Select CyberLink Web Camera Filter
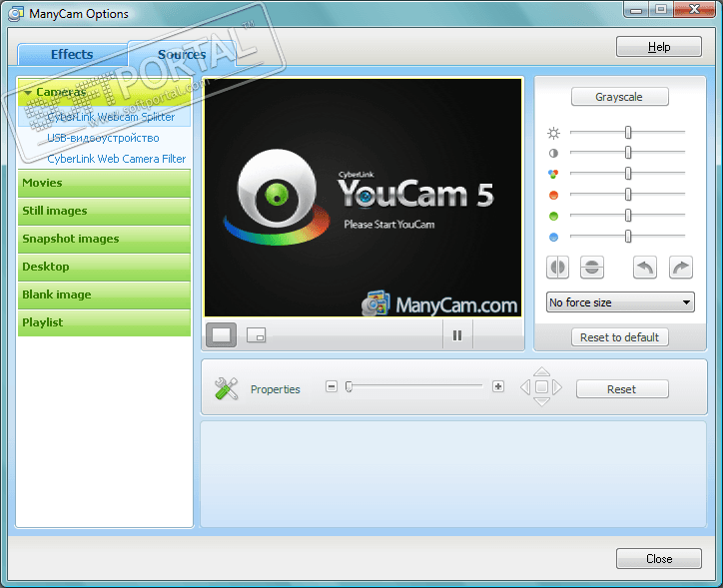This screenshot has height=588, width=723. click(116, 159)
